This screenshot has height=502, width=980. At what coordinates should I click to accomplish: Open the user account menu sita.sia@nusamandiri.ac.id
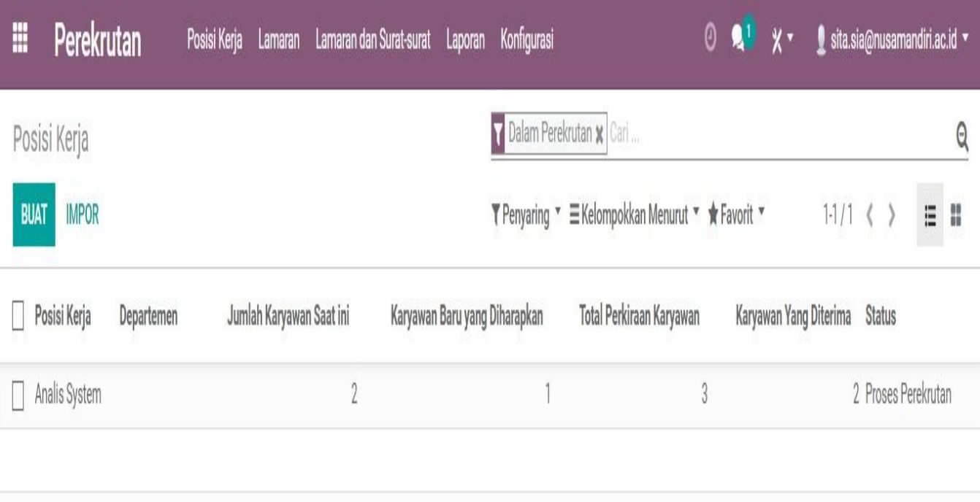pyautogui.click(x=892, y=41)
